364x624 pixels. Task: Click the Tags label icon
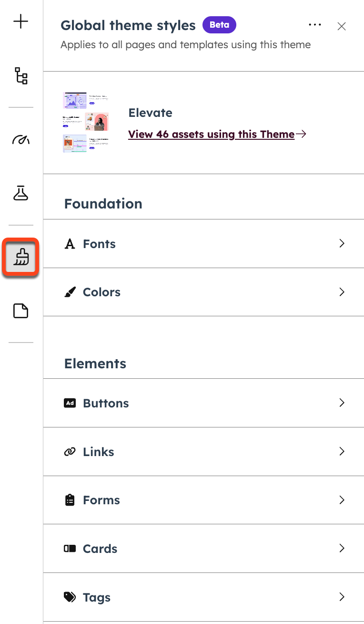click(x=70, y=597)
